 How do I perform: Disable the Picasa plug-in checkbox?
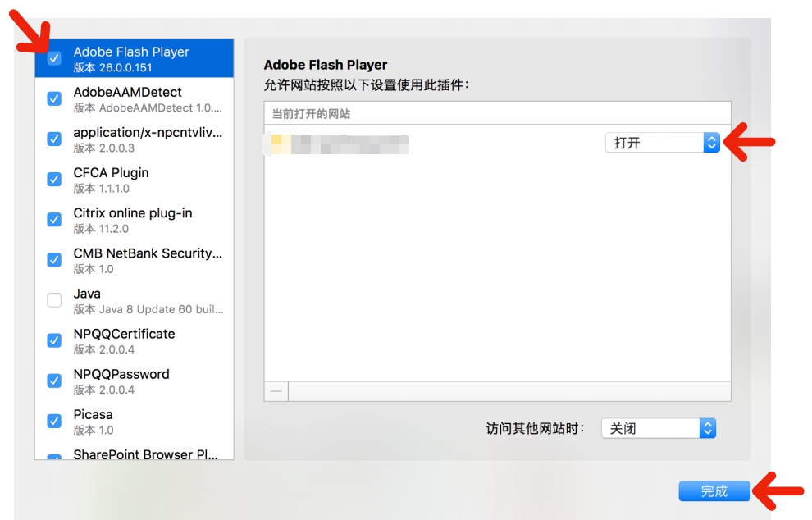click(54, 421)
